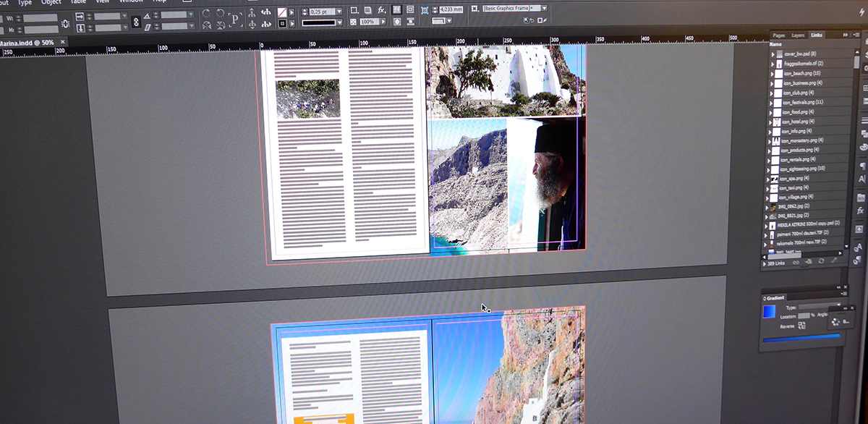Image resolution: width=868 pixels, height=424 pixels.
Task: Expand the icon_business.png link group
Action: click(773, 83)
